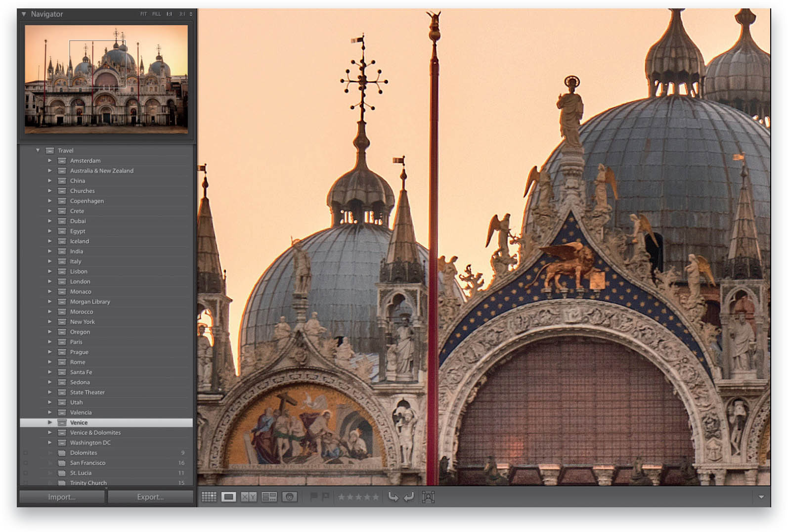788x532 pixels.
Task: Set Navigator zoom to FILL
Action: pos(156,14)
